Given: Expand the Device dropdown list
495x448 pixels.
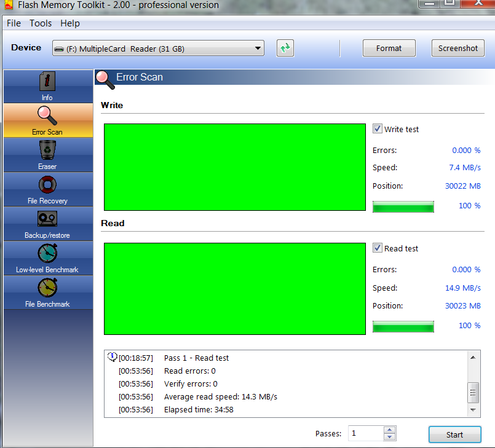Looking at the screenshot, I should pos(258,49).
